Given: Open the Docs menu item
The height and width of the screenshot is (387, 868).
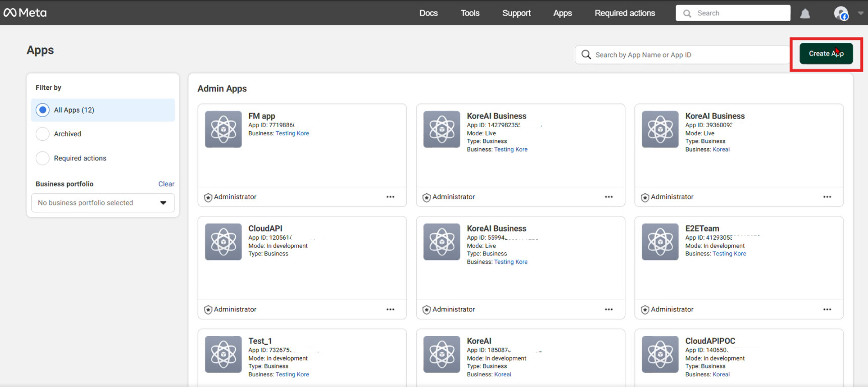Looking at the screenshot, I should pyautogui.click(x=428, y=13).
